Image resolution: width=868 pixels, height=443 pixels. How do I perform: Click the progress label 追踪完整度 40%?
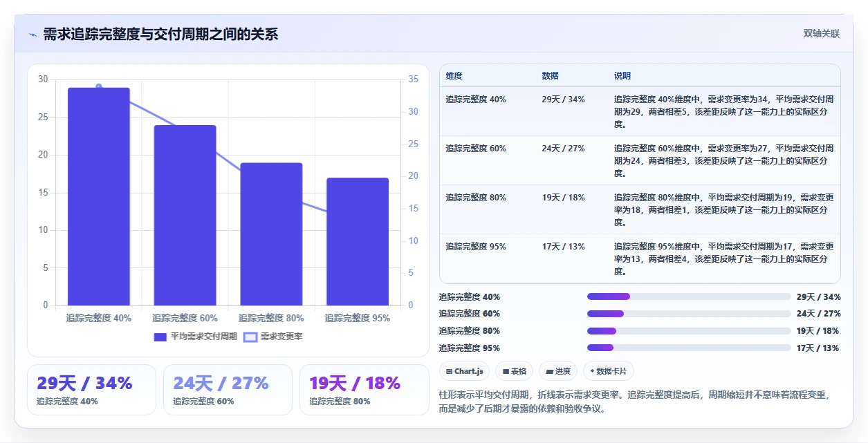point(470,297)
